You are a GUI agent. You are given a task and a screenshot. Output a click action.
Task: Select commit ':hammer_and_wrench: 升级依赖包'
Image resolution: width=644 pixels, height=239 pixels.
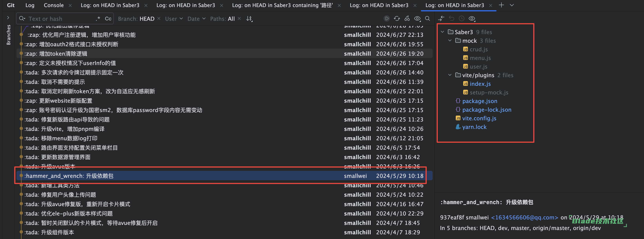pyautogui.click(x=225, y=176)
